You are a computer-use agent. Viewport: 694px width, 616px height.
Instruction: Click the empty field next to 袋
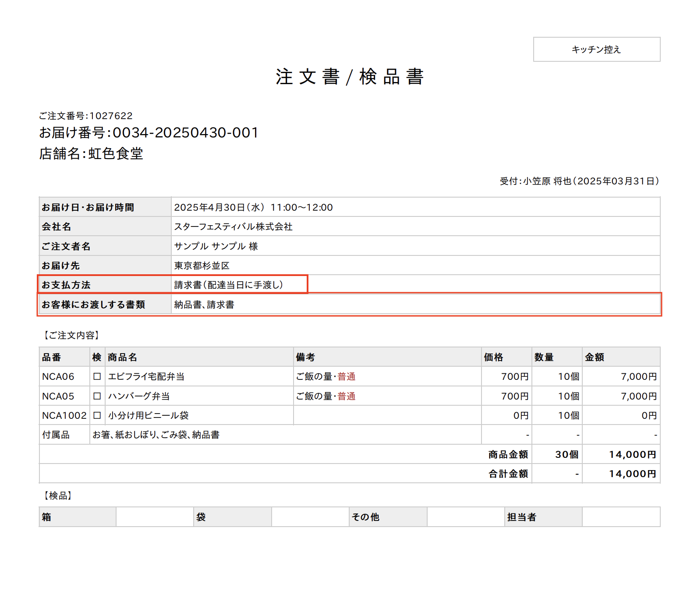click(x=310, y=517)
